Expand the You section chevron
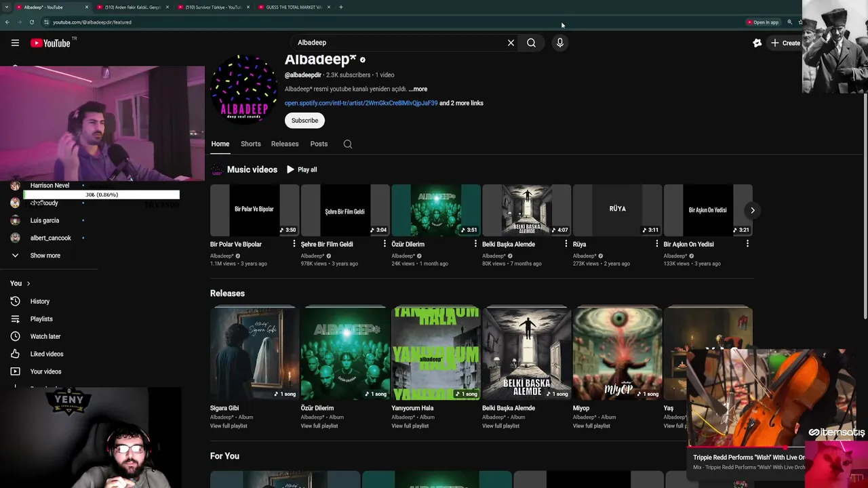The width and height of the screenshot is (868, 488). [x=28, y=283]
